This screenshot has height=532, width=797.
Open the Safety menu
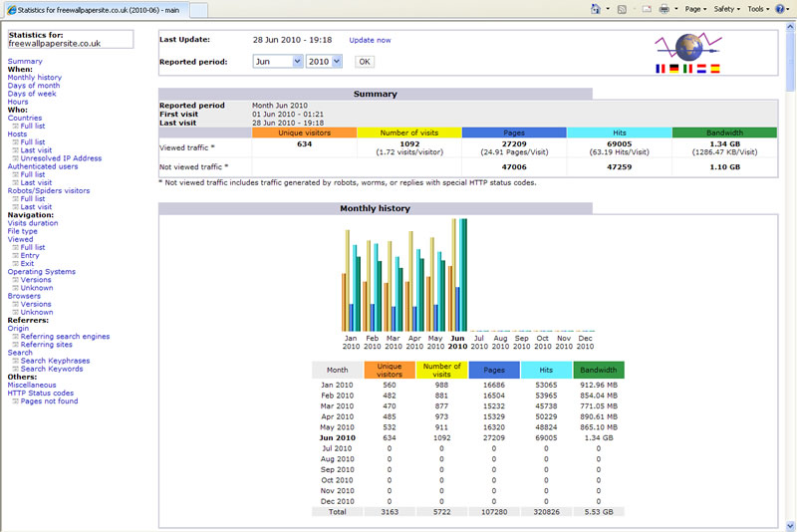click(727, 9)
